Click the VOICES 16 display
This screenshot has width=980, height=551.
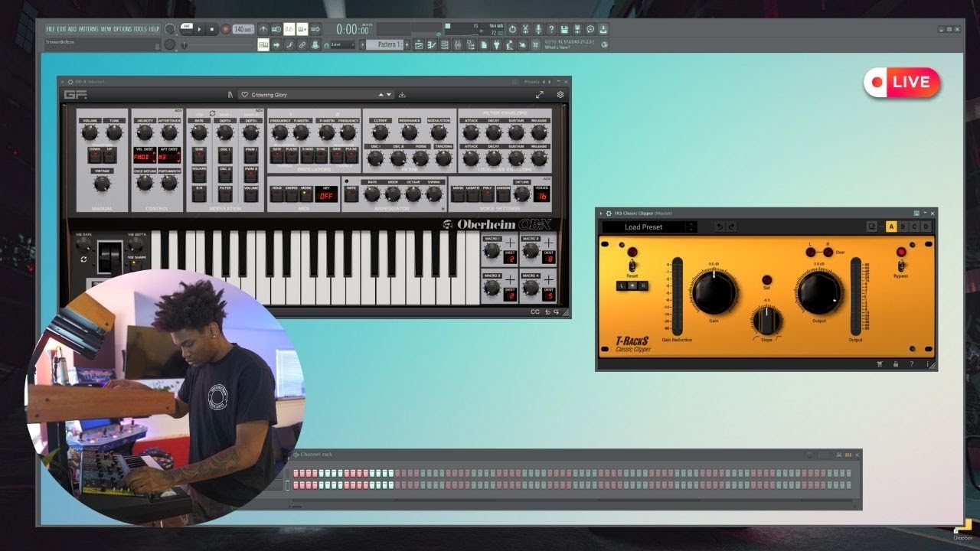[541, 194]
